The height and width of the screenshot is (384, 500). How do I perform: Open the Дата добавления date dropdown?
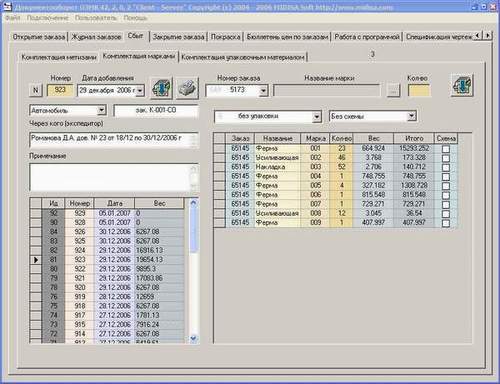point(140,90)
